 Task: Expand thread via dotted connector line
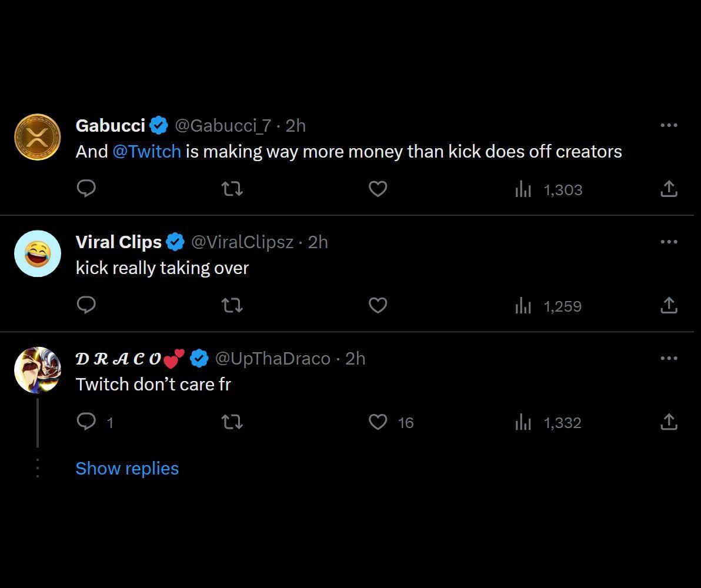click(38, 467)
